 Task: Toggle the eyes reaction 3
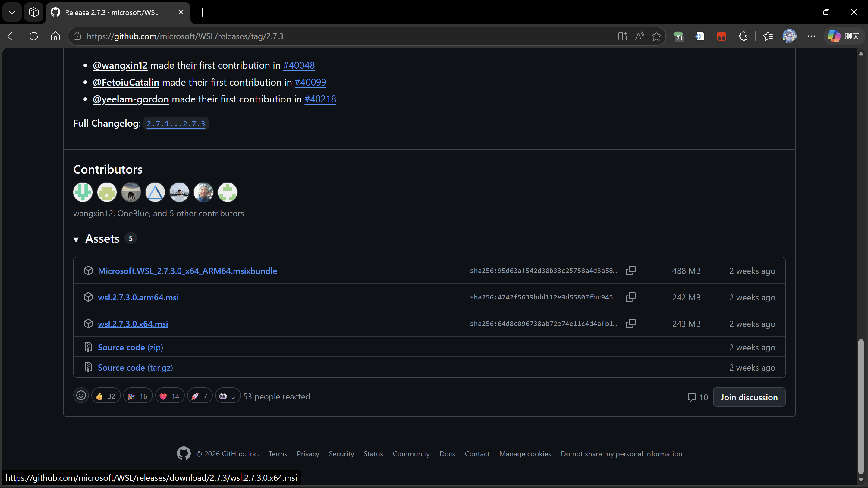(x=228, y=396)
